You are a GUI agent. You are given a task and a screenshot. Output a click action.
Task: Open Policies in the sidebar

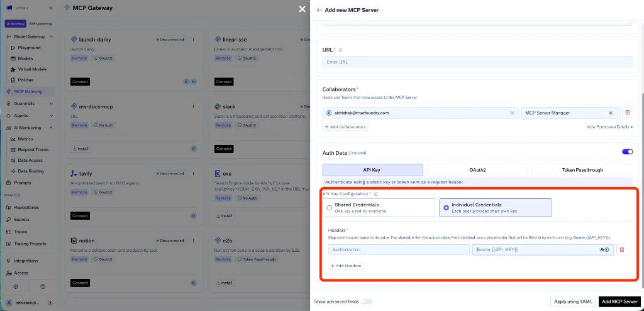(25, 80)
